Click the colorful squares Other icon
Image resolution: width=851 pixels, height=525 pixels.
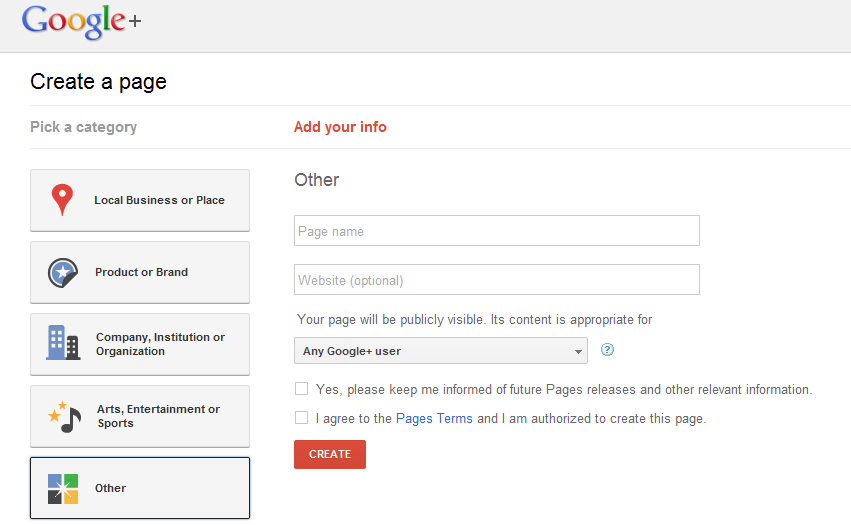tap(63, 489)
